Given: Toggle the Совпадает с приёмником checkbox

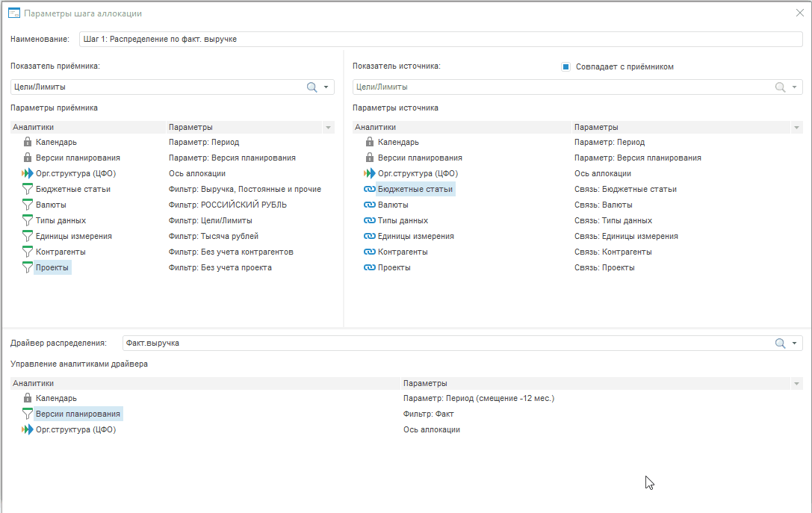Looking at the screenshot, I should click(566, 66).
